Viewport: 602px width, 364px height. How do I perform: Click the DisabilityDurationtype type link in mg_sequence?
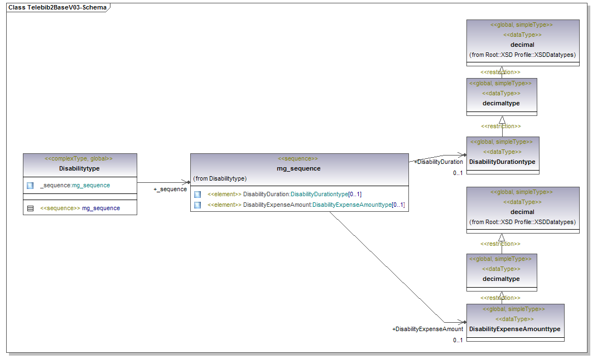[319, 194]
